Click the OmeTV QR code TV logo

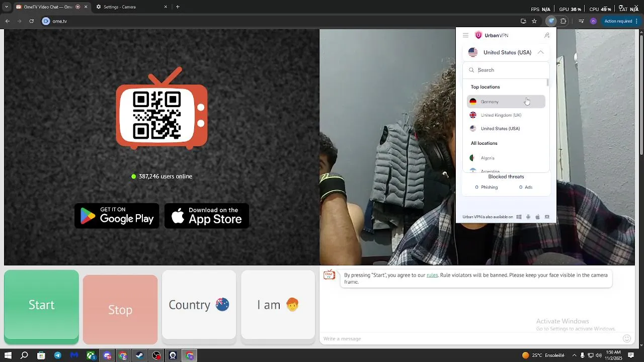(x=162, y=109)
